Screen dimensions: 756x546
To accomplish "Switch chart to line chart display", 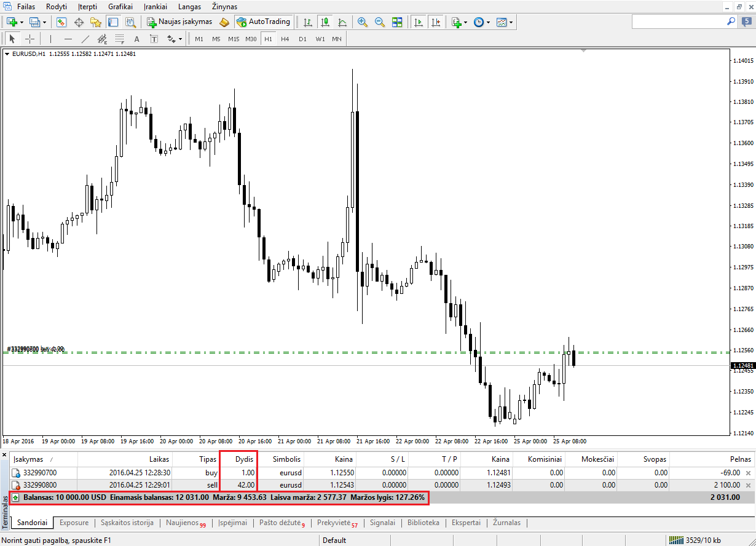I will click(x=342, y=22).
